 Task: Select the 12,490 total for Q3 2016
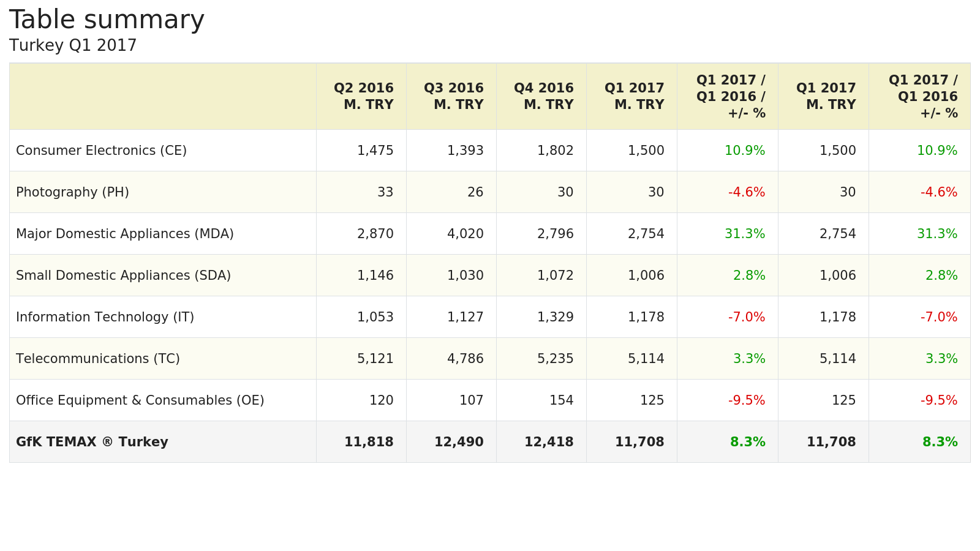[459, 442]
